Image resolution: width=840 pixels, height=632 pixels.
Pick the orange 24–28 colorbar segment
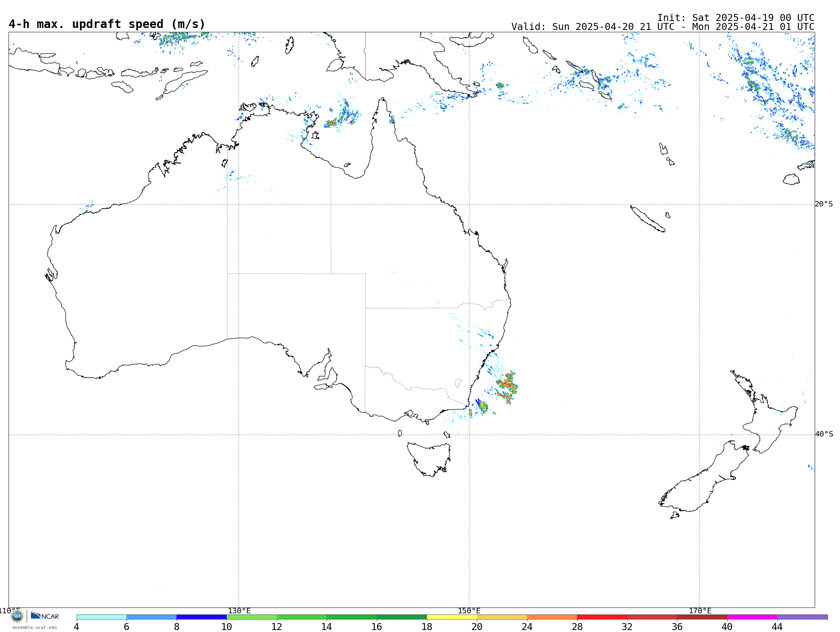pos(552,617)
